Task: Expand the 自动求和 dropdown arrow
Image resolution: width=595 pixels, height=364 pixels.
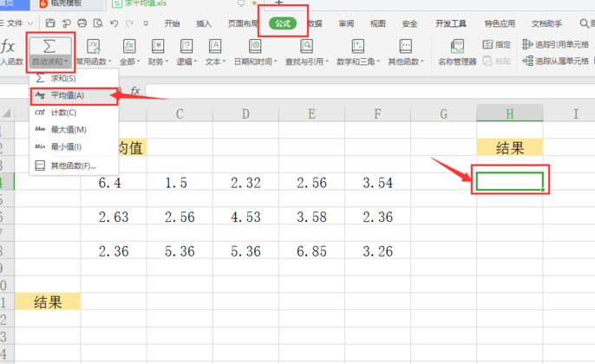Action: pyautogui.click(x=66, y=62)
